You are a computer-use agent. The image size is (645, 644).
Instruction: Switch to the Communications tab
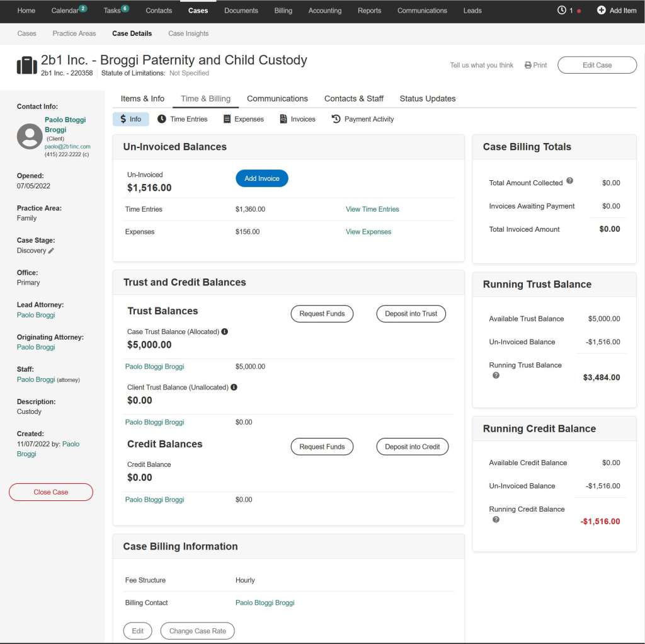277,98
